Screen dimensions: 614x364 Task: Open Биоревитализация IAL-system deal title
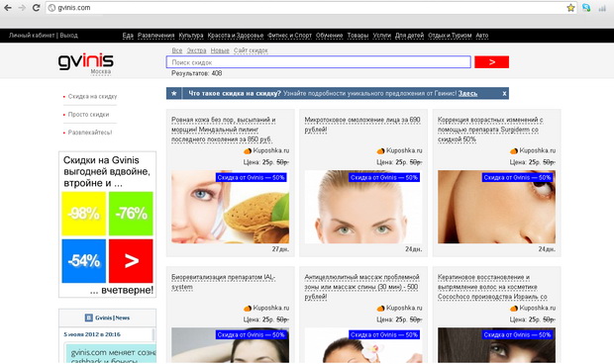[x=223, y=282]
